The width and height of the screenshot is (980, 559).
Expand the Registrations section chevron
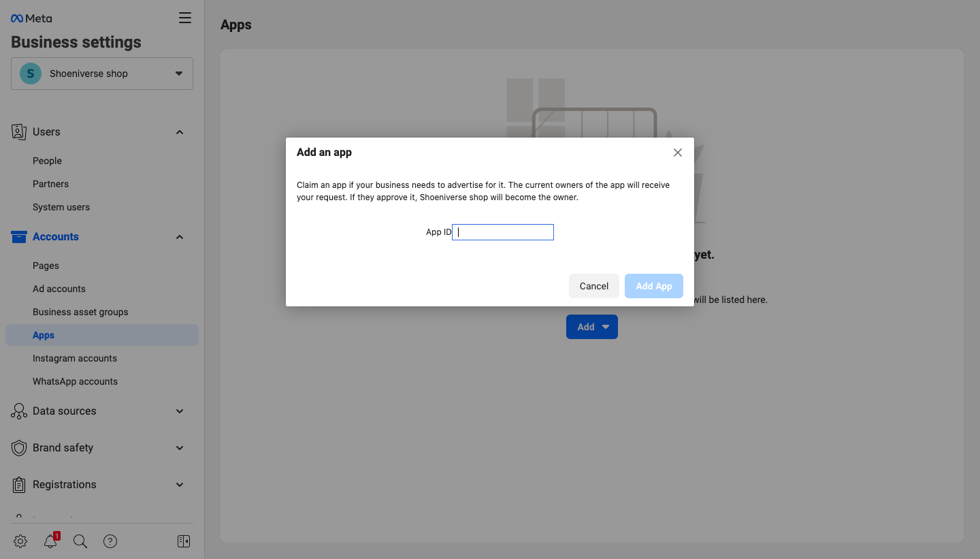click(x=180, y=485)
